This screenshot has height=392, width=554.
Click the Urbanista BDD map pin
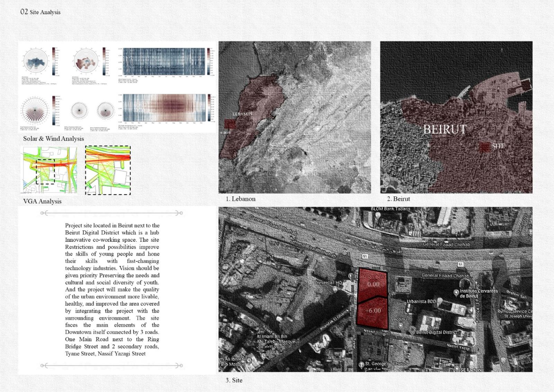tap(440, 301)
